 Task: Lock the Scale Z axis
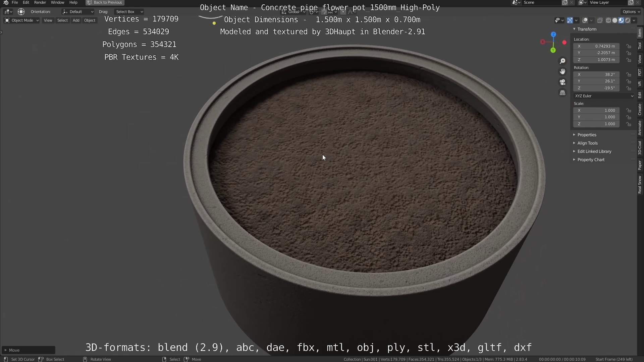[x=629, y=124]
